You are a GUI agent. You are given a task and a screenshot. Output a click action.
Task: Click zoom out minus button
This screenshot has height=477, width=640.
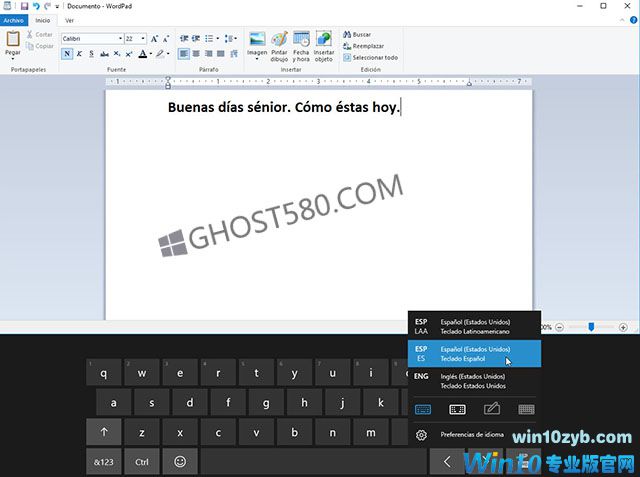(x=560, y=327)
